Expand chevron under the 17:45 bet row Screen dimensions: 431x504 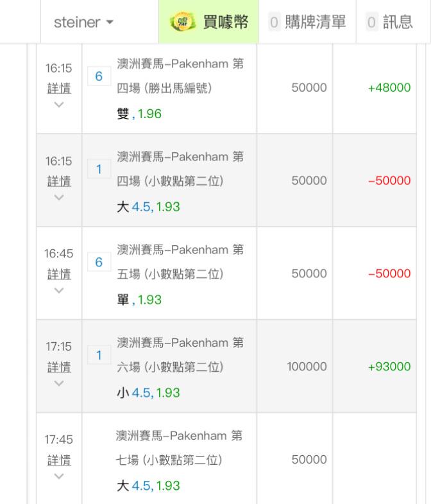pyautogui.click(x=59, y=476)
